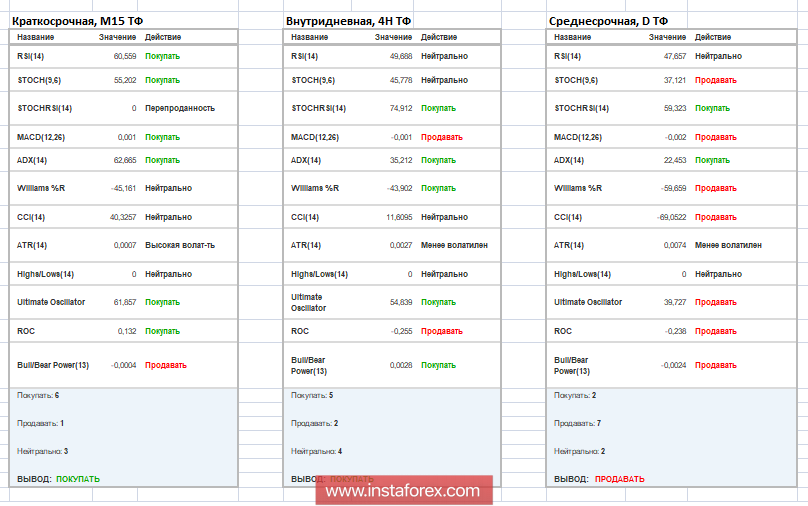
Task: Click Bull/Bear Power value -0,0004
Action: pyautogui.click(x=124, y=365)
